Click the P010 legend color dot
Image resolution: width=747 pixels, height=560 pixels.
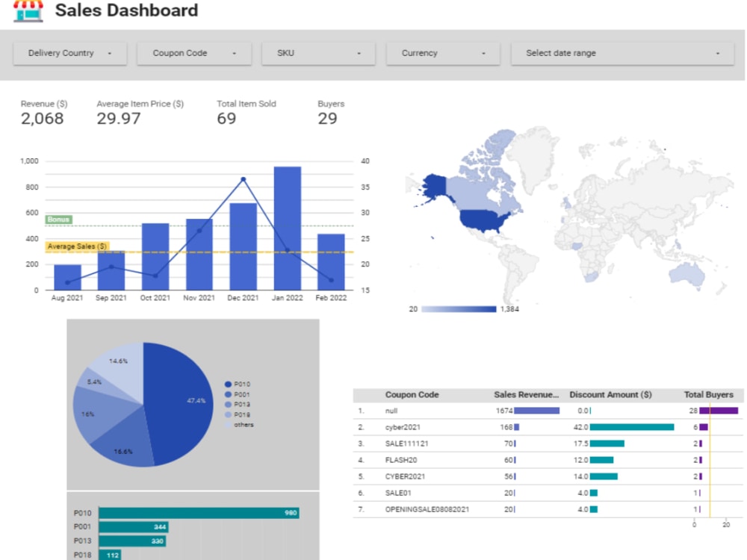tap(228, 385)
